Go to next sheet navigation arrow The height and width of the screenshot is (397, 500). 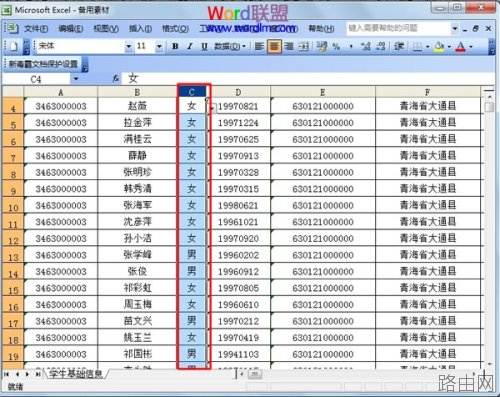tap(27, 374)
